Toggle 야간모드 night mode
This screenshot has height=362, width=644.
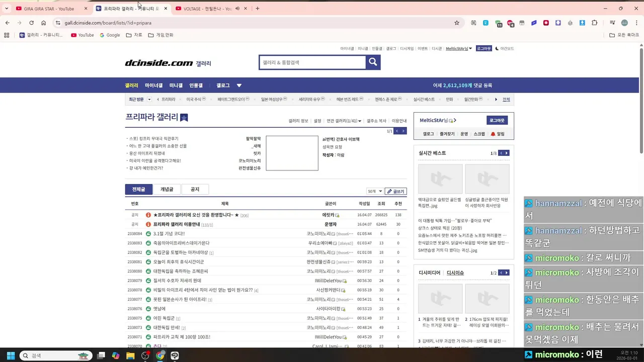505,49
